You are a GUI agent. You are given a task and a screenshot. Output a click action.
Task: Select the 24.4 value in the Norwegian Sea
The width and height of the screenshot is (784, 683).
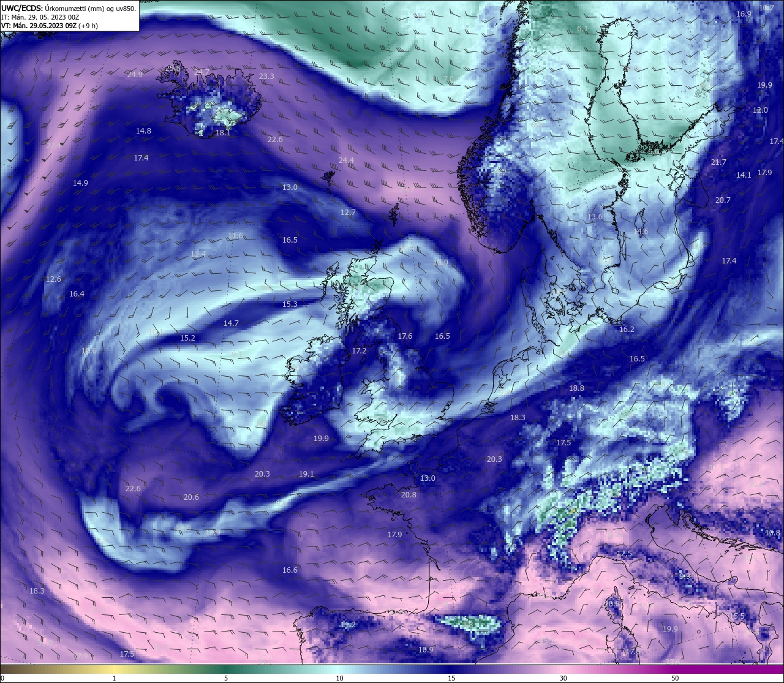click(346, 160)
